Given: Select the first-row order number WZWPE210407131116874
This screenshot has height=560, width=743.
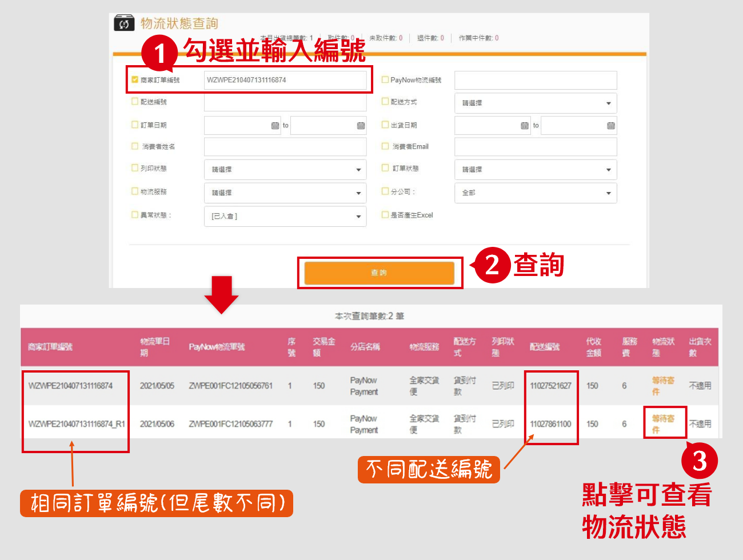Looking at the screenshot, I should coord(70,386).
